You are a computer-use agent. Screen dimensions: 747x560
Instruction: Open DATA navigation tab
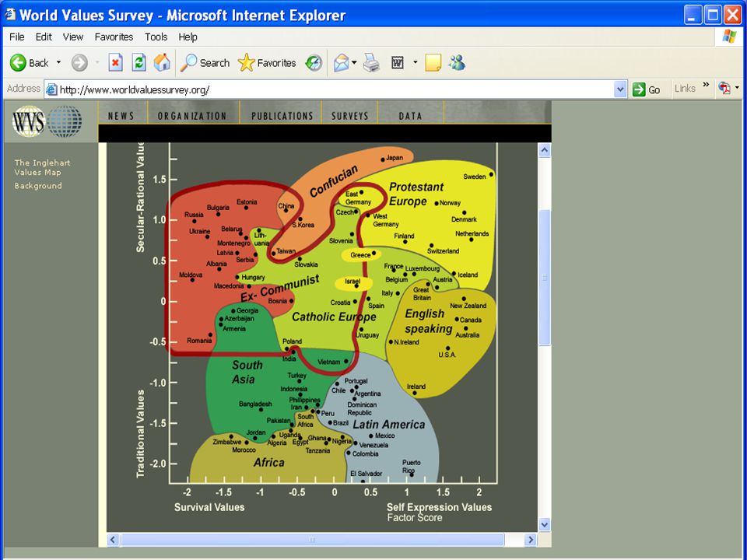(x=410, y=116)
